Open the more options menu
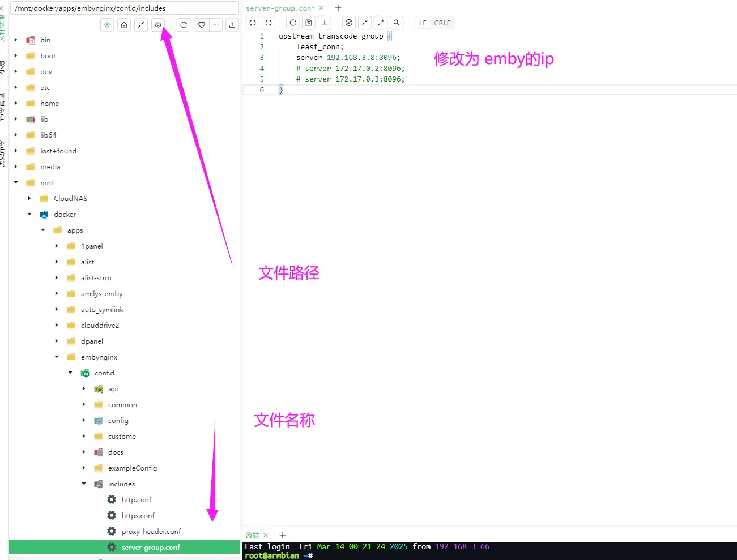Screen dimensions: 737x560 215,24
